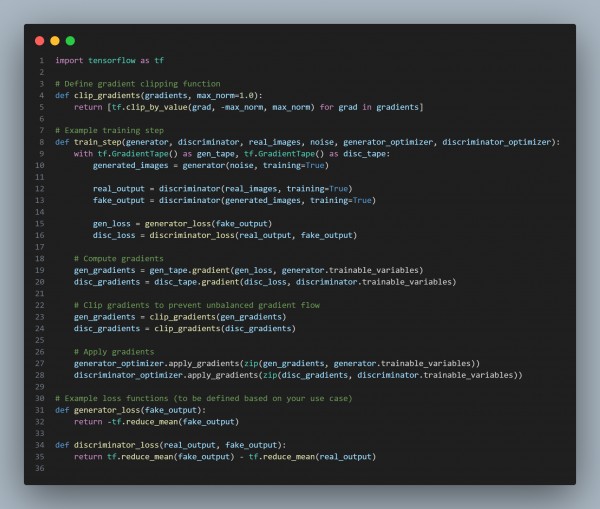Click the 'discriminator_optimizer.apply_gradients' line
The image size is (600, 509).
298,375
